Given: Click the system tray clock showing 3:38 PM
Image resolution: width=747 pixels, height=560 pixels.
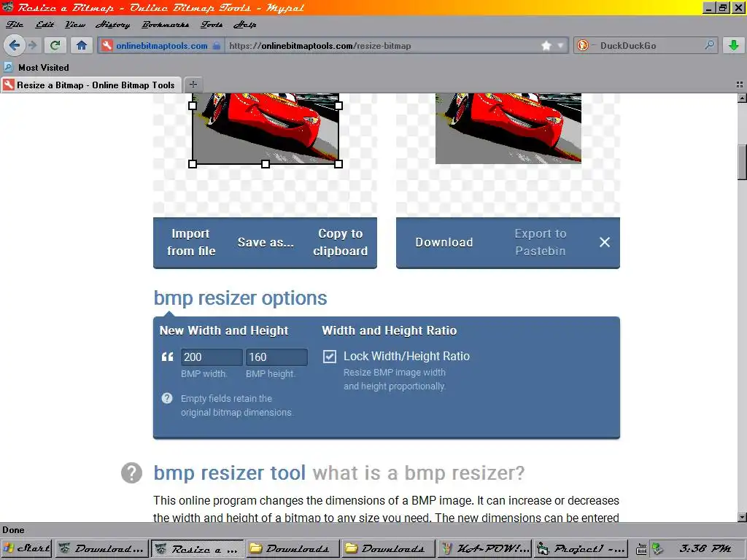Looking at the screenshot, I should coord(705,548).
